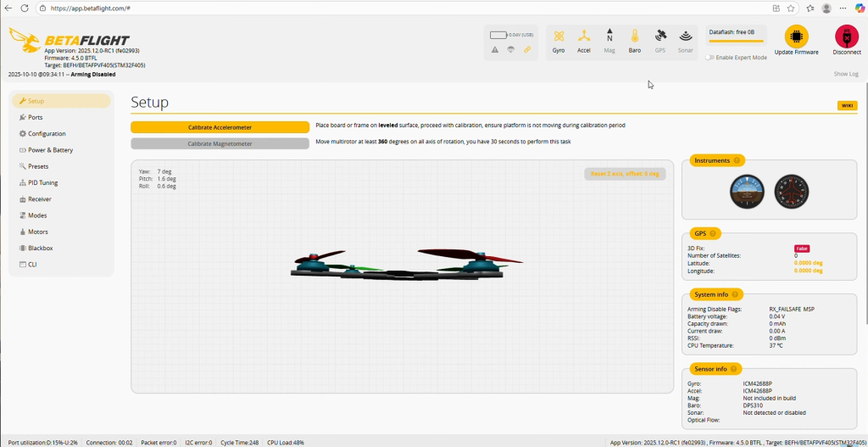Click the Update Firmware chip icon
868x447 pixels.
[796, 36]
